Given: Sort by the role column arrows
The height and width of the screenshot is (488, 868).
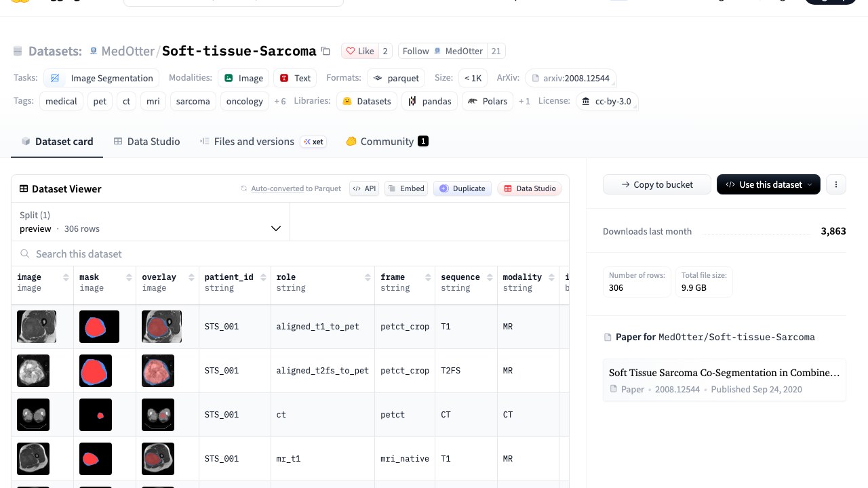Looking at the screenshot, I should tap(368, 277).
